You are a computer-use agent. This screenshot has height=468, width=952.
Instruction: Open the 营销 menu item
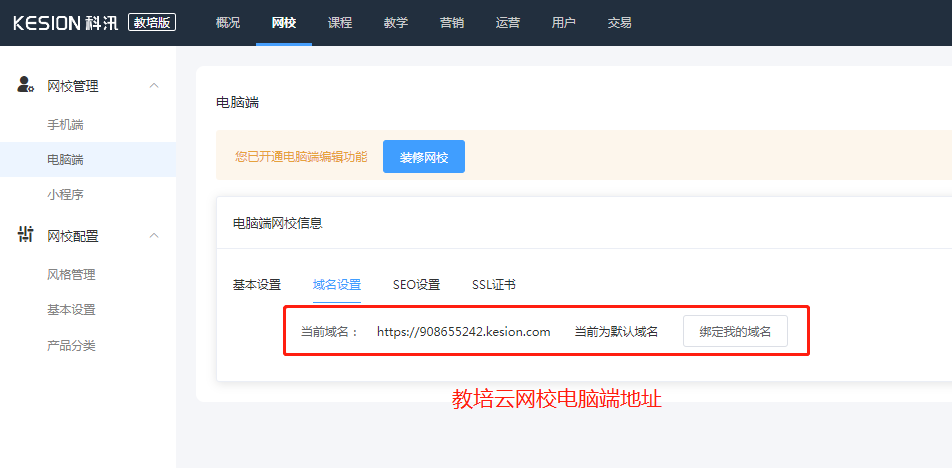(452, 23)
